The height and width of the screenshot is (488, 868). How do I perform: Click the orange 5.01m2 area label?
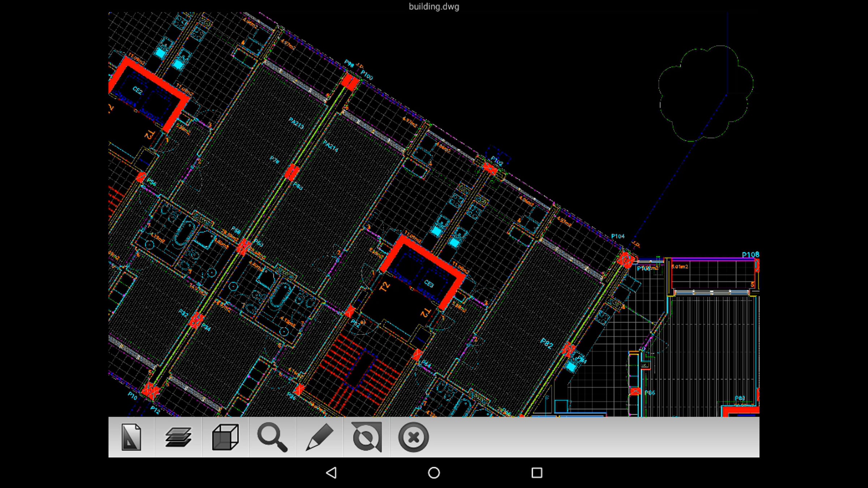680,267
